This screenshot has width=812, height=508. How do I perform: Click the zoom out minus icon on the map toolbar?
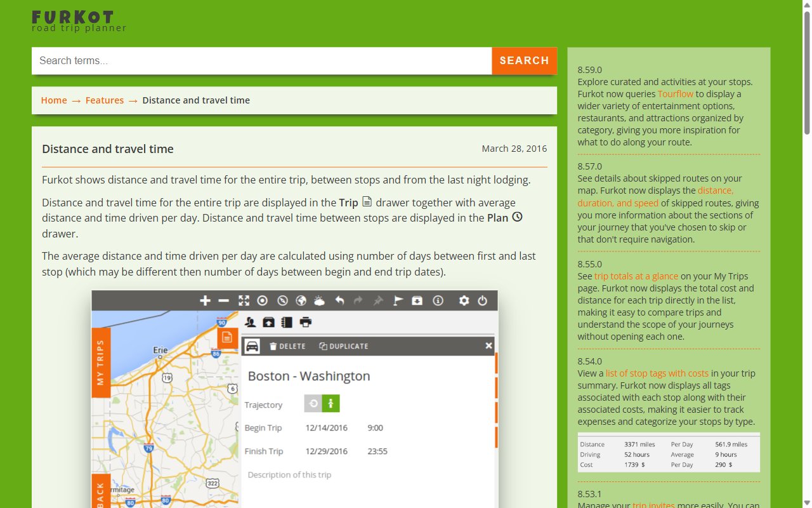click(223, 301)
